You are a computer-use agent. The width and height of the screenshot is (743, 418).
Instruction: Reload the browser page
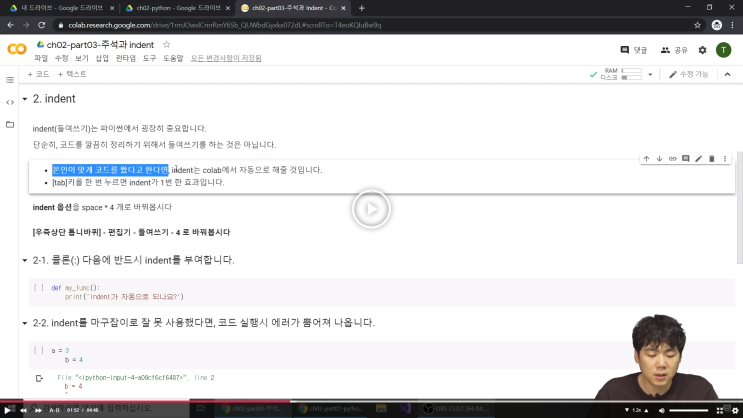(x=42, y=25)
